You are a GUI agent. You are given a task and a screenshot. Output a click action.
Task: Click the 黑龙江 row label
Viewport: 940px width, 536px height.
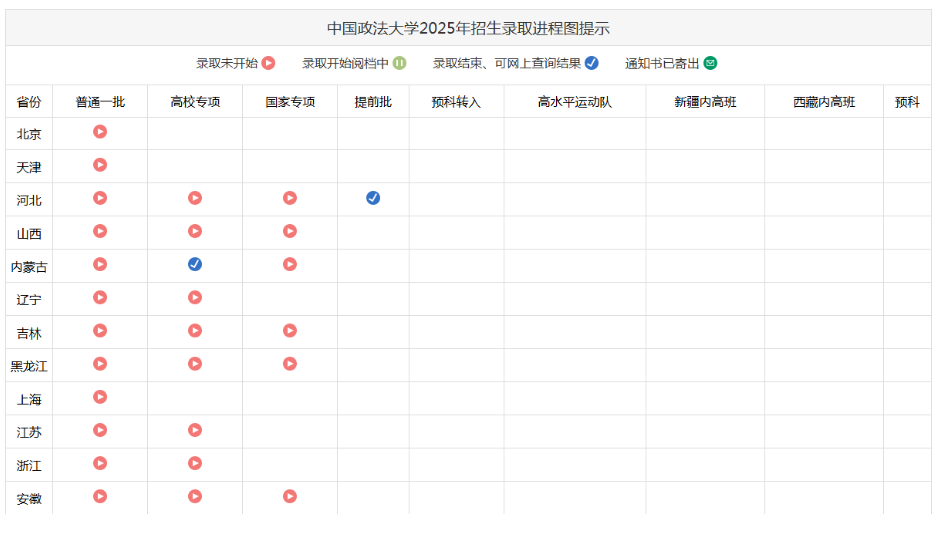click(x=29, y=366)
